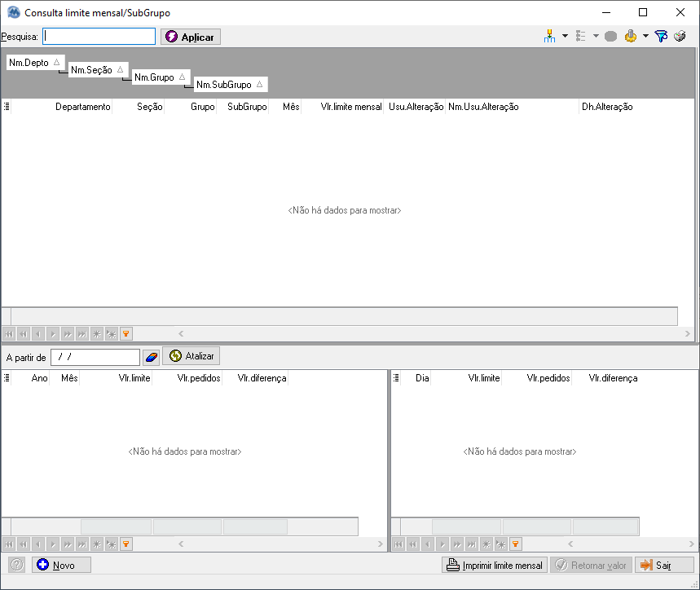This screenshot has height=590, width=700.
Task: Toggle sort on the Nm.SubGrupo group header
Action: [231, 85]
